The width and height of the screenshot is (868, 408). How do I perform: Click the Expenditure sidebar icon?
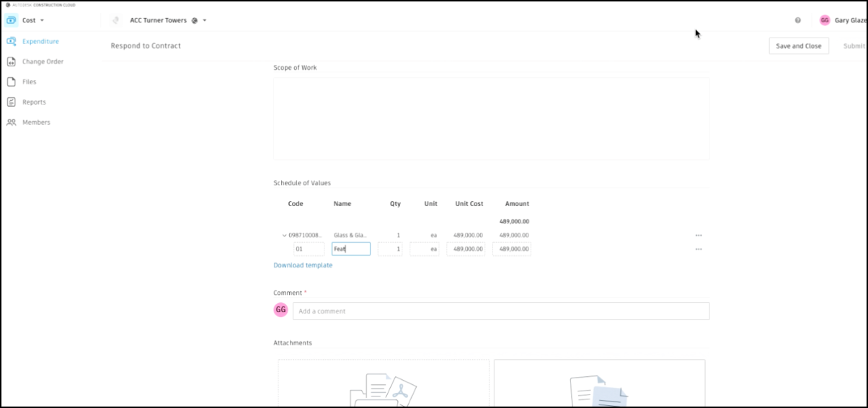tap(12, 41)
